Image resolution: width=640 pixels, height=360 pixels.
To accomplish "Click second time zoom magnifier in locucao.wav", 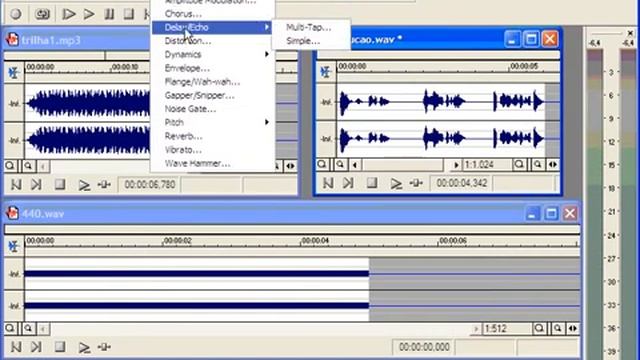I will [538, 164].
